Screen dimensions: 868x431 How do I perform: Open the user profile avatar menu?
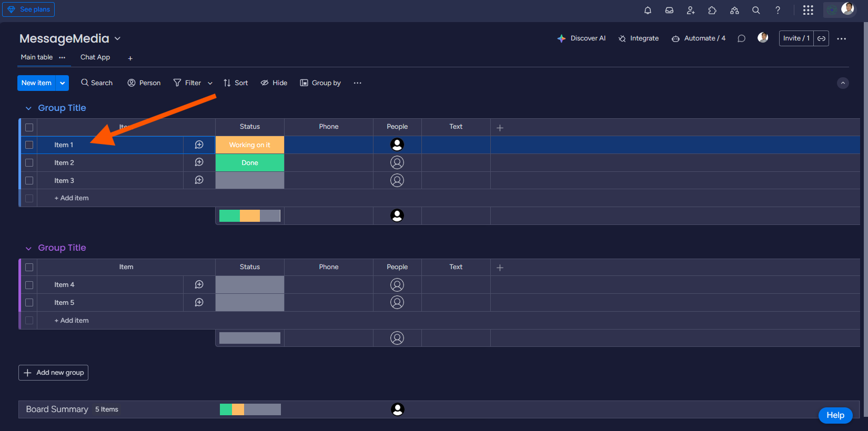pyautogui.click(x=847, y=8)
